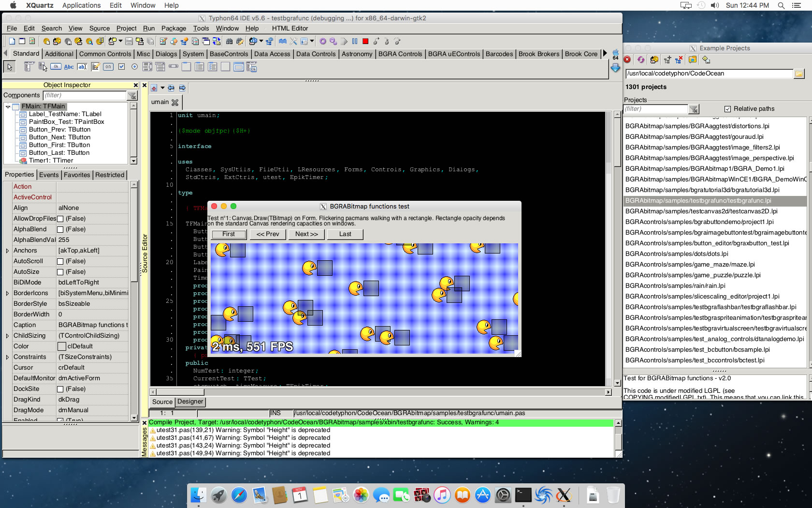Toggle the AutoSize property checkbox

click(x=60, y=272)
